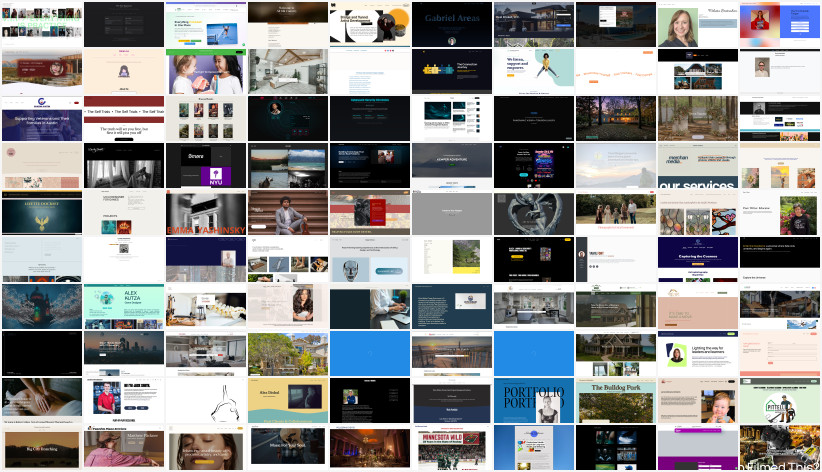Click the sunset landscape coaching thumbnail
This screenshot has height=472, width=822.
point(42,447)
